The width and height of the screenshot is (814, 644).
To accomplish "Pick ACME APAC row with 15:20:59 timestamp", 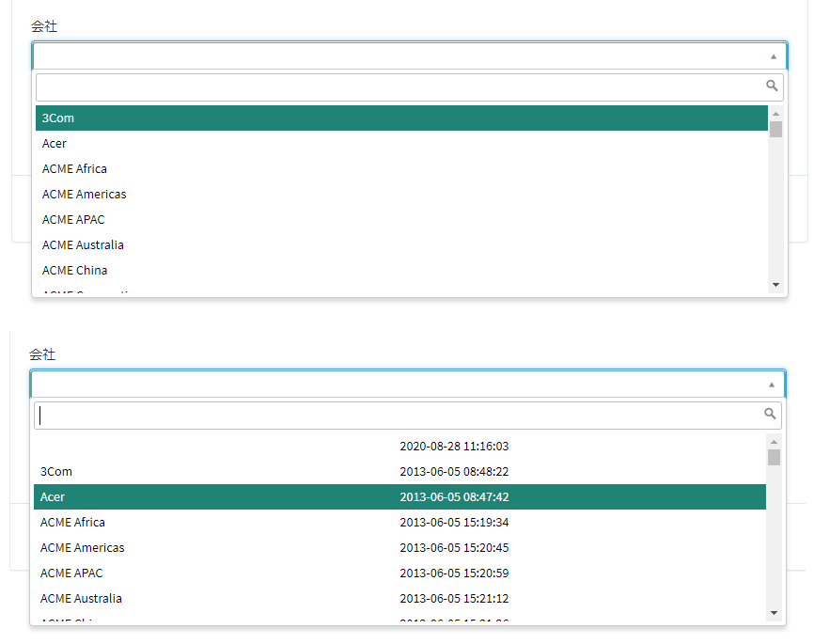I will tap(399, 573).
